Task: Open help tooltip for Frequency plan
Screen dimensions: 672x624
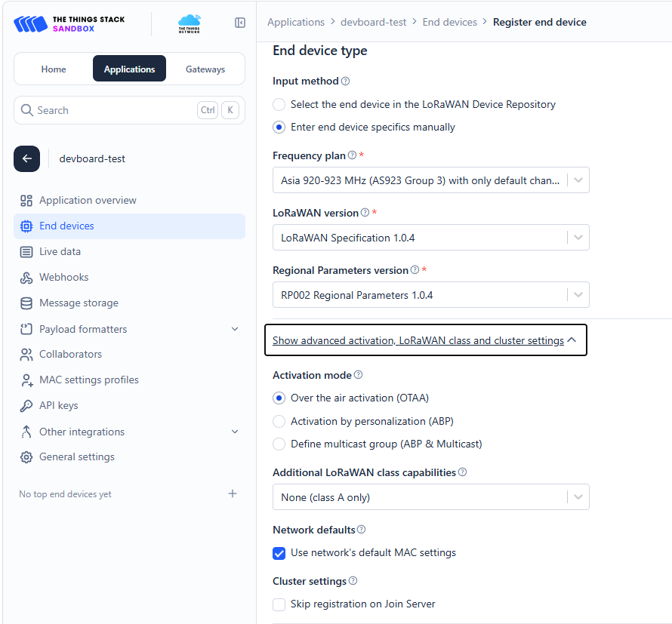Action: [353, 155]
